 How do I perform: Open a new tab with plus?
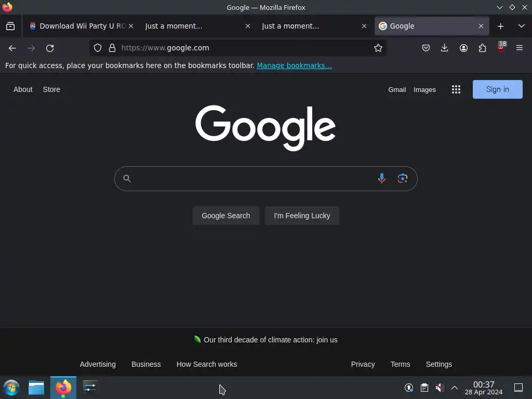pyautogui.click(x=500, y=26)
